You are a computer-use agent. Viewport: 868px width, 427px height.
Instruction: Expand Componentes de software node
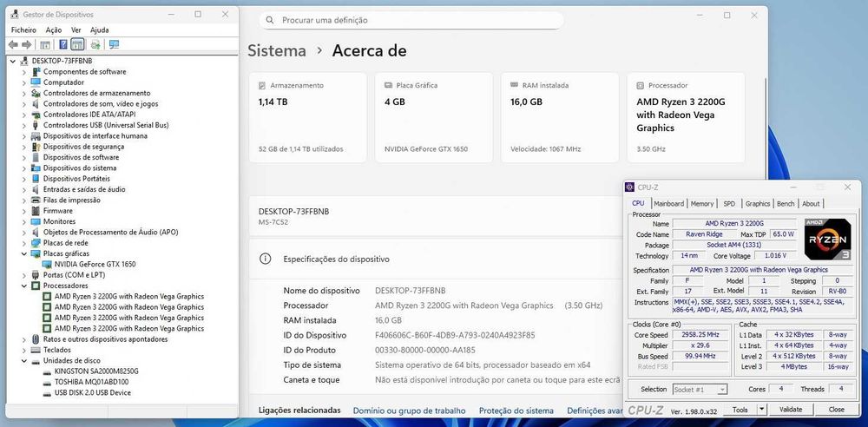click(23, 71)
